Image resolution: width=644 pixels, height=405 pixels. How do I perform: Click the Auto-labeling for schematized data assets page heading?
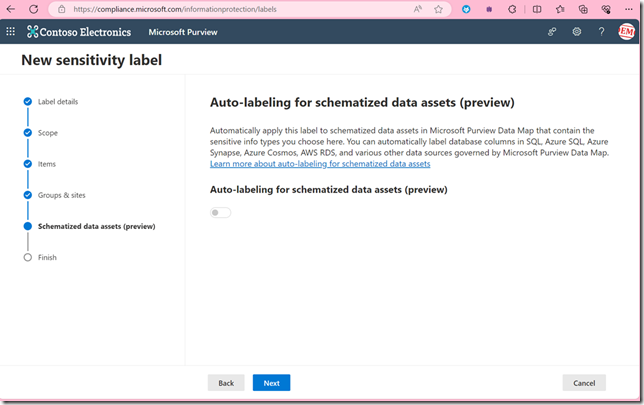coord(362,102)
